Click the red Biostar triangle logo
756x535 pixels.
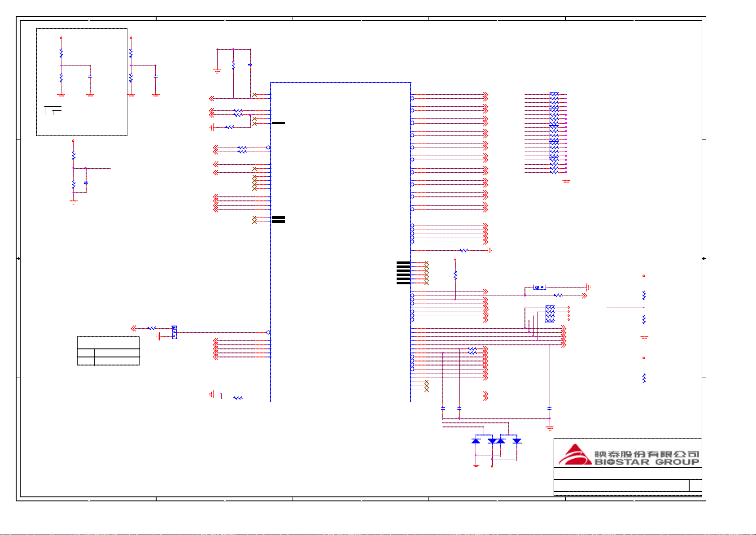coord(574,455)
